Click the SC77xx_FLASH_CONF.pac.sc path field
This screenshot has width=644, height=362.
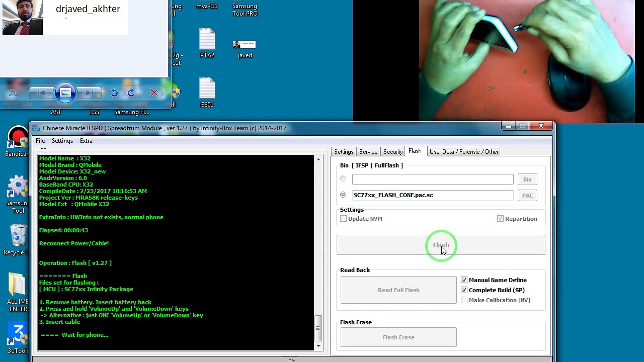(433, 195)
